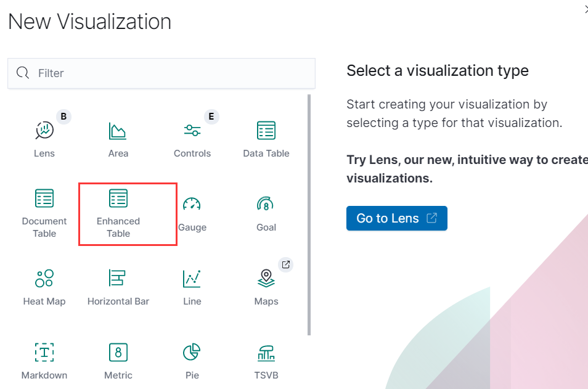Viewport: 588px width, 389px height.
Task: Click the 'Select a visualization type' heading
Action: pos(438,70)
